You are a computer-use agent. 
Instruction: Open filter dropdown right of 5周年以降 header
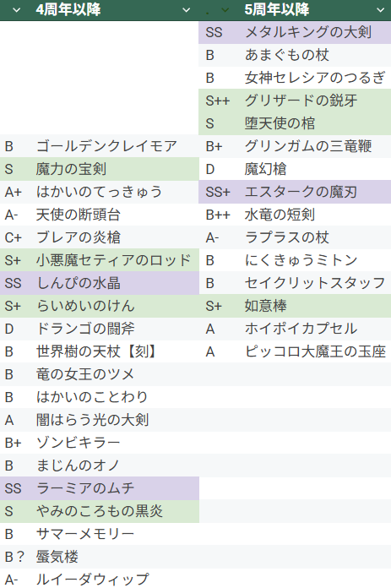[381, 10]
